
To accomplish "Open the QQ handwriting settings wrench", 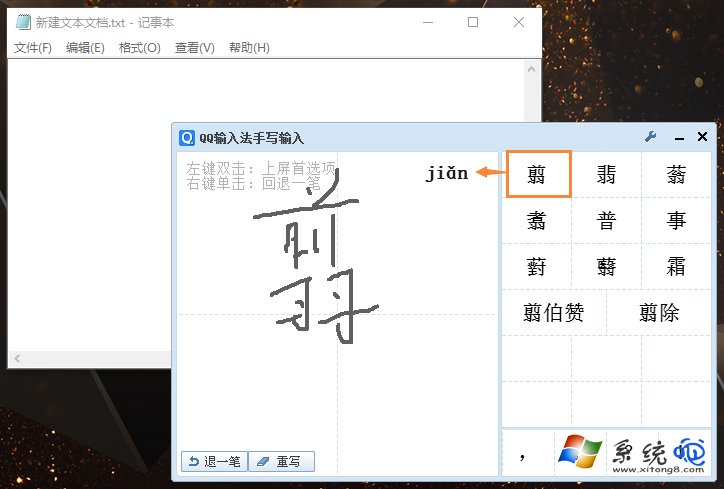I will (x=650, y=137).
